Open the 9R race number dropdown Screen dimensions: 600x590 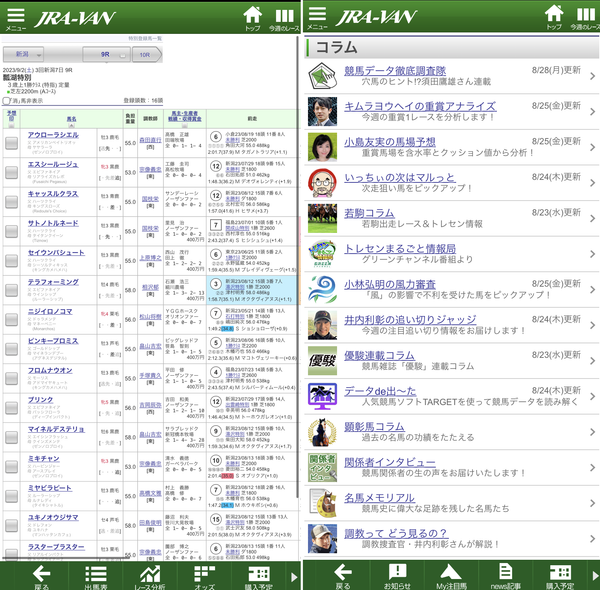pyautogui.click(x=106, y=55)
